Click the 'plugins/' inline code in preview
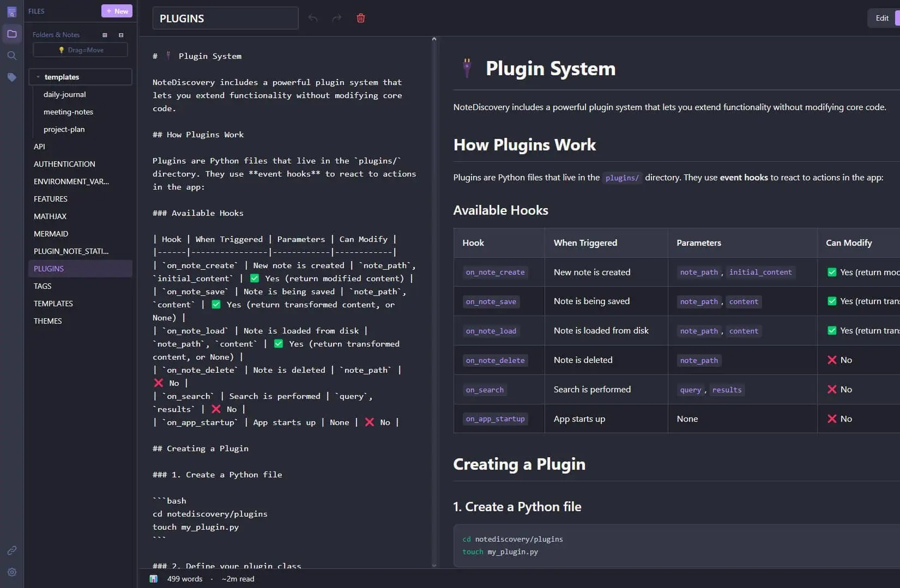This screenshot has width=900, height=588. (622, 178)
